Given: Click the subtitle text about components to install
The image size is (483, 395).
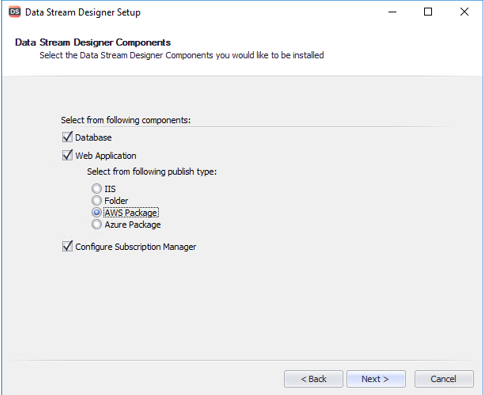Looking at the screenshot, I should pyautogui.click(x=182, y=55).
